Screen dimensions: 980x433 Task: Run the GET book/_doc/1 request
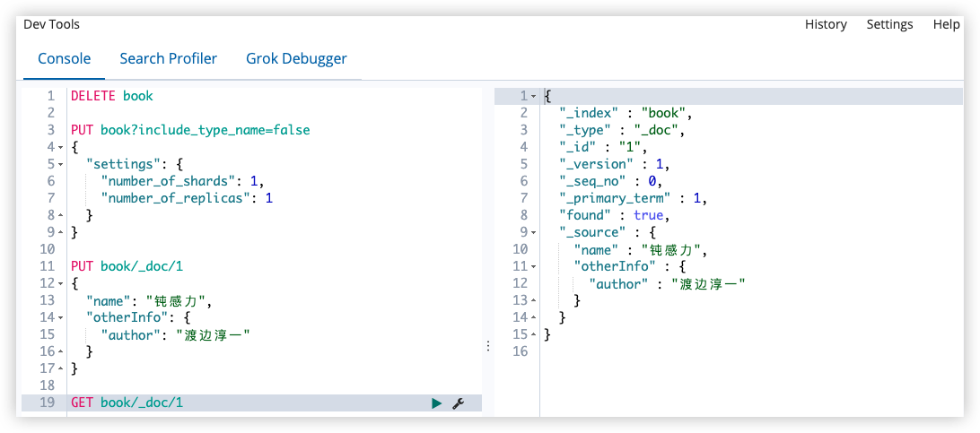(x=436, y=403)
